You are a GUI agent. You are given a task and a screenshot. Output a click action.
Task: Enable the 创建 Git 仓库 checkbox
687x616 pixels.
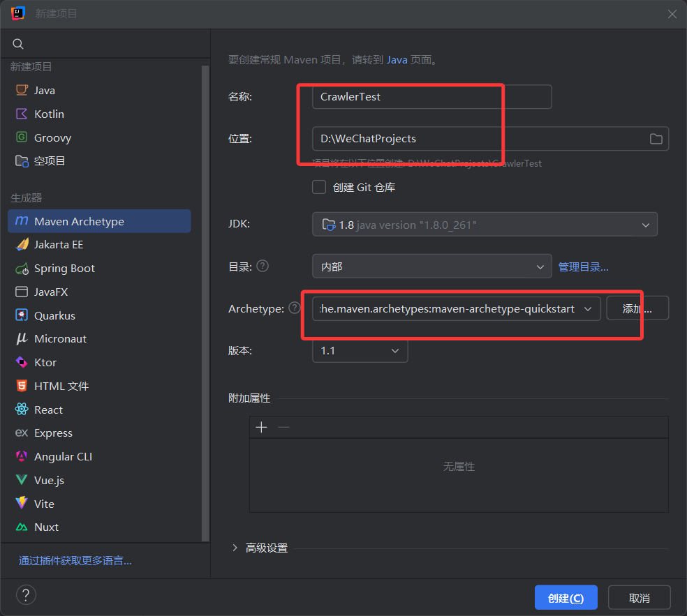pyautogui.click(x=319, y=187)
